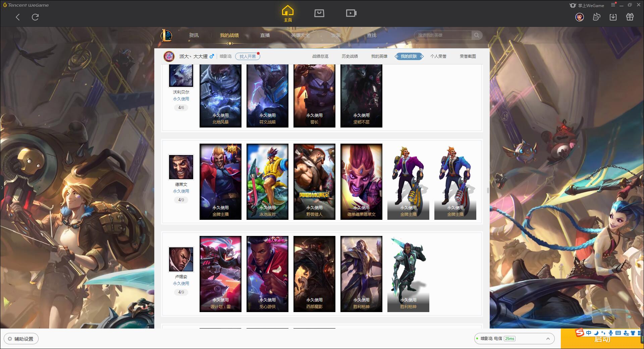
Task: Open the 发现 tab
Action: [336, 35]
